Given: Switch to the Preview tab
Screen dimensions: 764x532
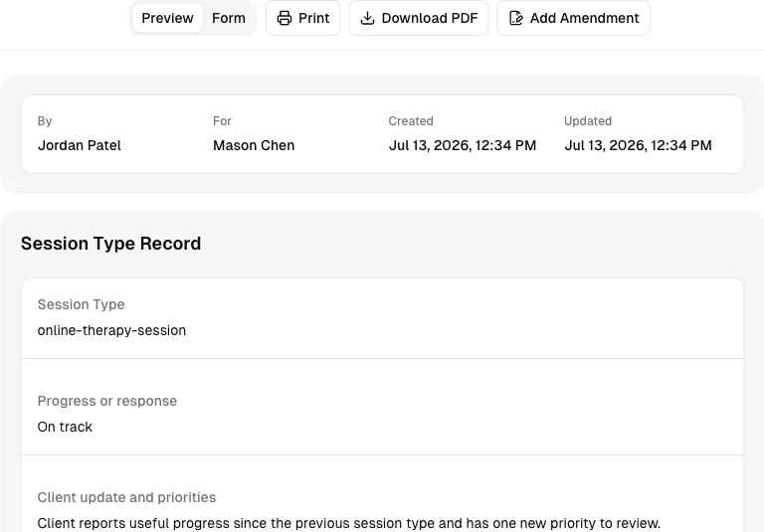Looking at the screenshot, I should point(167,18).
